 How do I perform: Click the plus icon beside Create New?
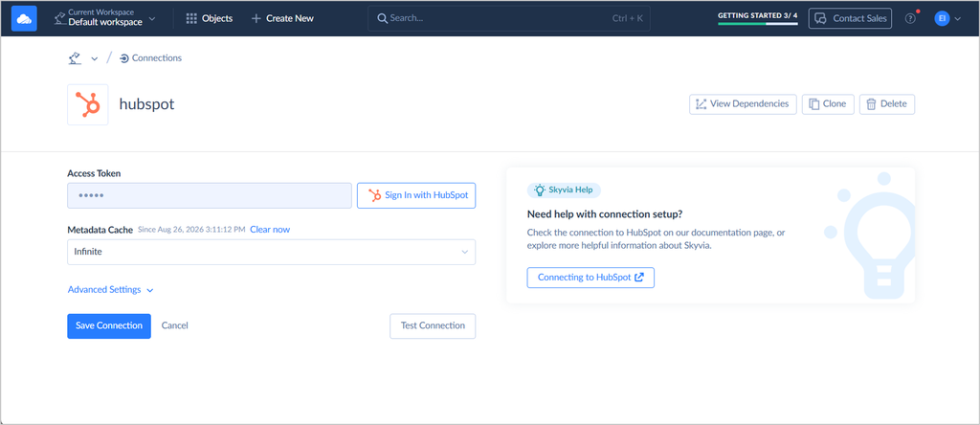[256, 19]
